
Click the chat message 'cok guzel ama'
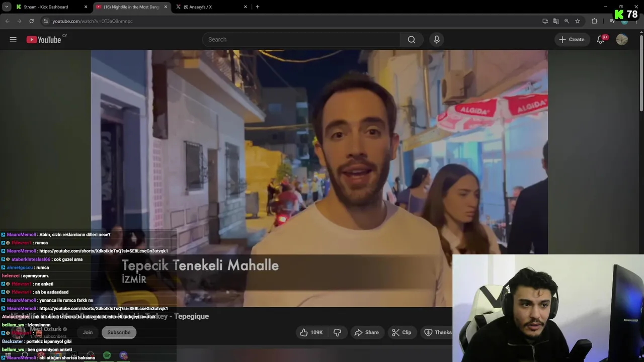pyautogui.click(x=67, y=259)
